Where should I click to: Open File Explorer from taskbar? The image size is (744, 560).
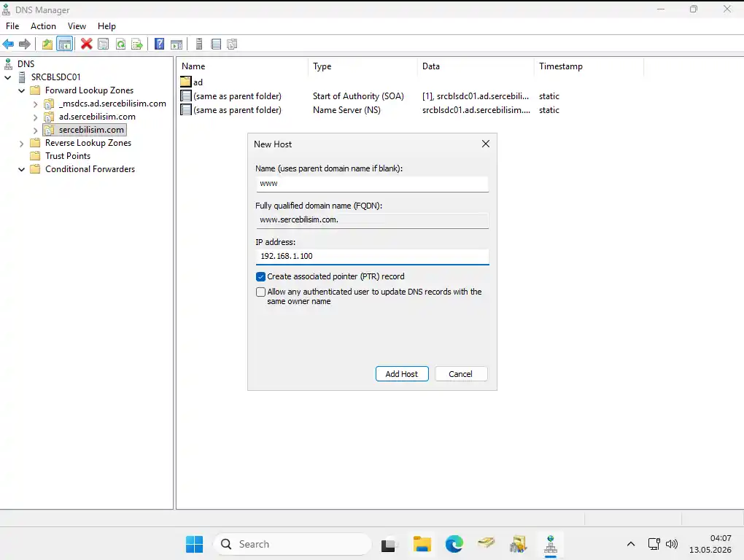[x=422, y=544]
